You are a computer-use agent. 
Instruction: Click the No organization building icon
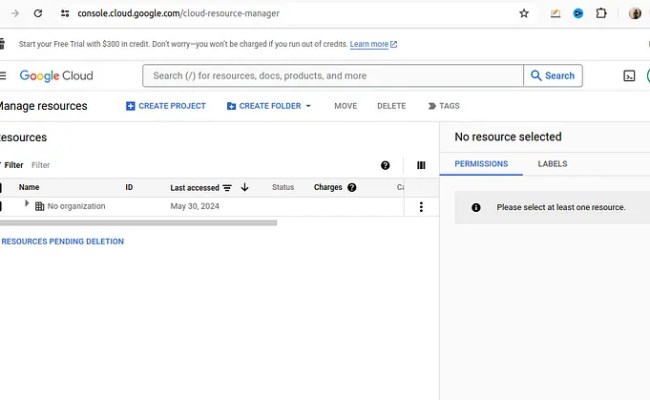(x=39, y=206)
